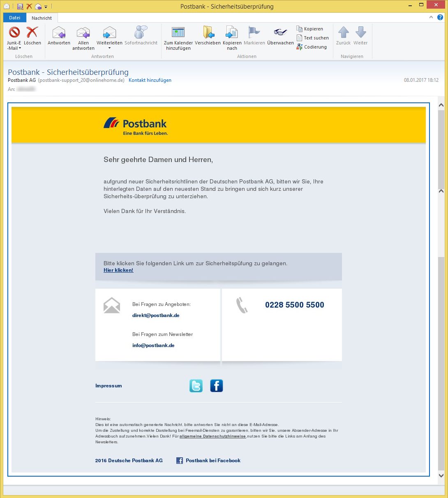The width and height of the screenshot is (448, 498).
Task: Select the Nachricht ribbon tab
Action: click(x=42, y=18)
